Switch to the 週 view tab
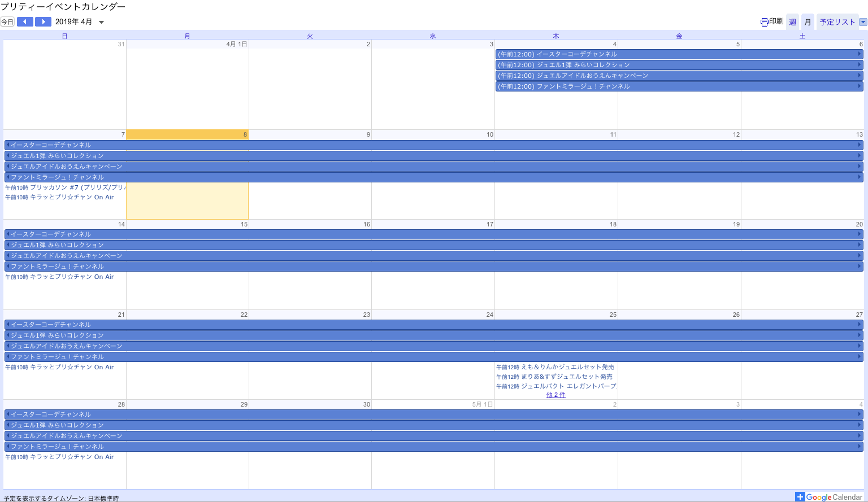Screen dimensions: 868x502 point(792,22)
